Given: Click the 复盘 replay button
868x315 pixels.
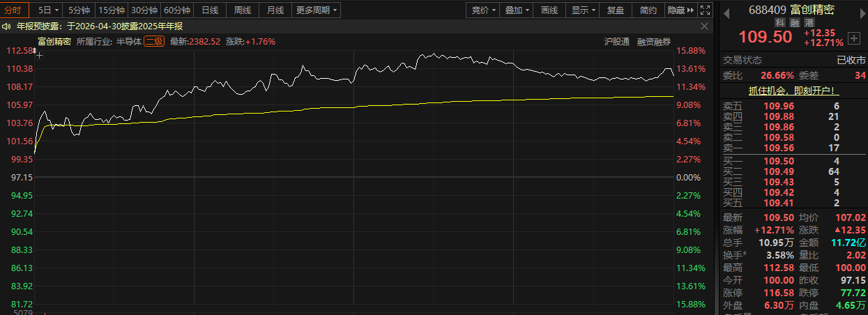Looking at the screenshot, I should 616,10.
